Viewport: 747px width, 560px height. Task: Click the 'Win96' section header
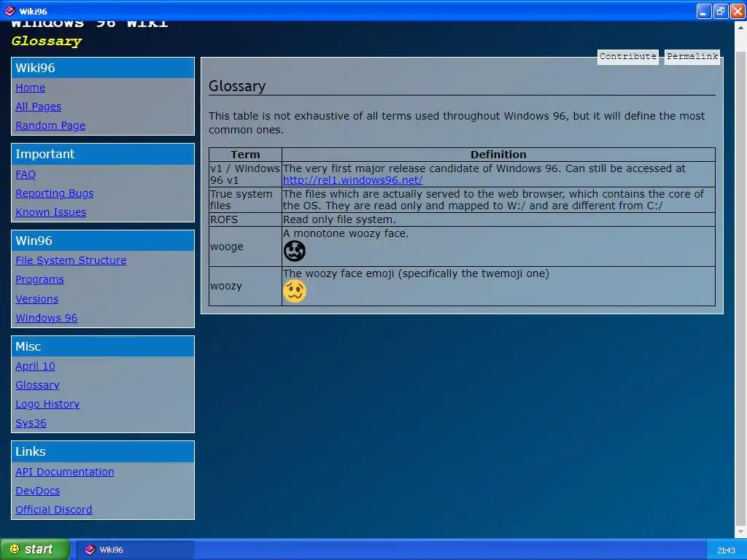tap(103, 241)
